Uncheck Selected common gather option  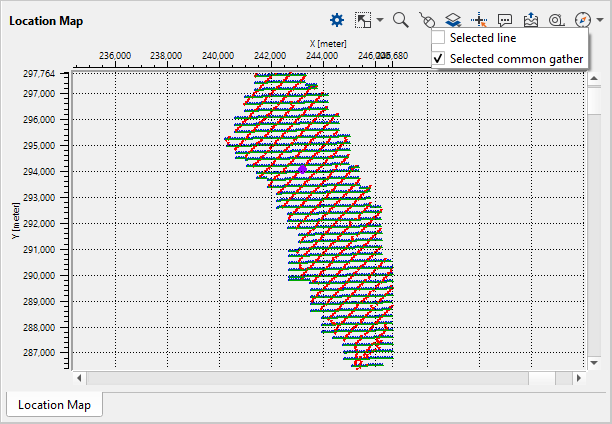439,59
